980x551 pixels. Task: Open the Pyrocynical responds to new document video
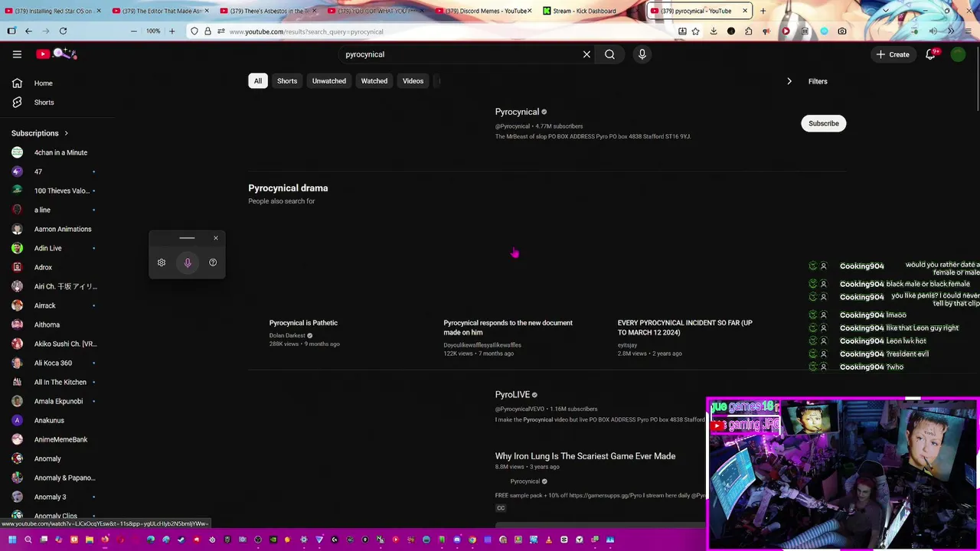508,328
